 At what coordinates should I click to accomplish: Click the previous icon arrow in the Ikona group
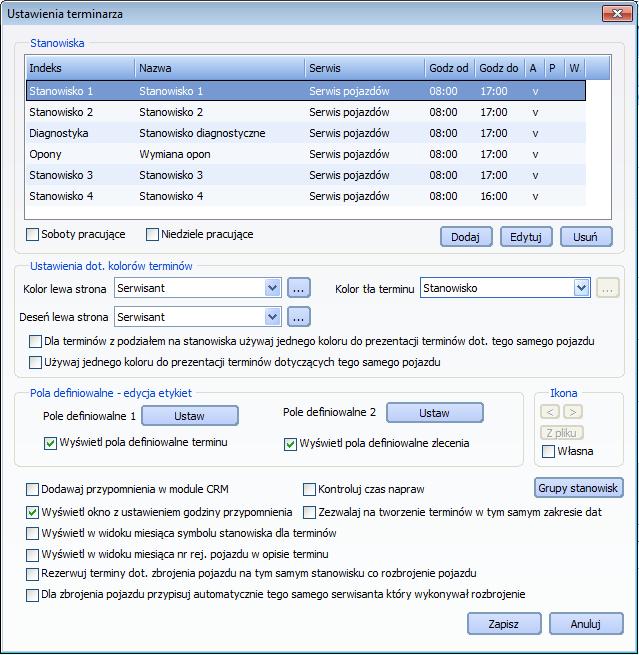click(550, 412)
